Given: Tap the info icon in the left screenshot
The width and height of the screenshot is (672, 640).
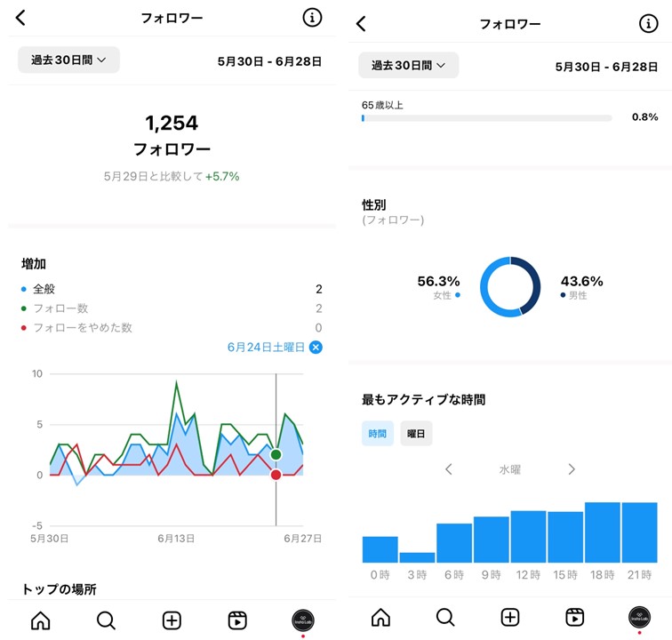Looking at the screenshot, I should [x=311, y=18].
